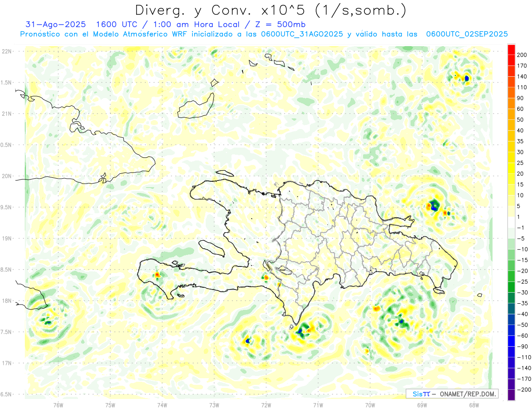Click the '-140' color scale label
The image size is (532, 411).
(x=524, y=368)
